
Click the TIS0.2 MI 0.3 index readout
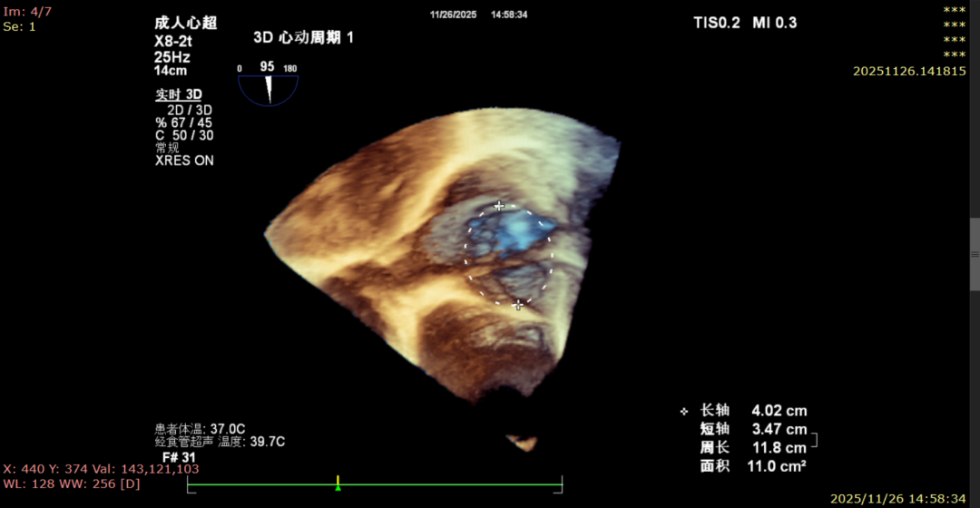(x=745, y=23)
